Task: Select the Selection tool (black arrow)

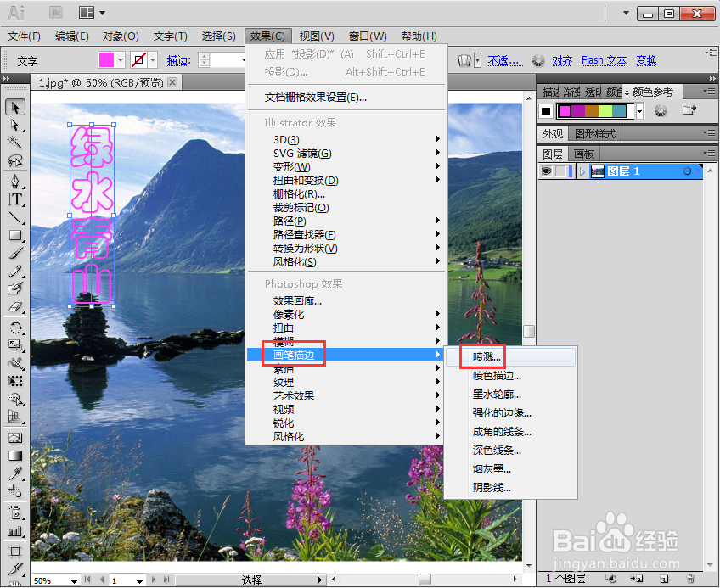Action: pyautogui.click(x=15, y=108)
